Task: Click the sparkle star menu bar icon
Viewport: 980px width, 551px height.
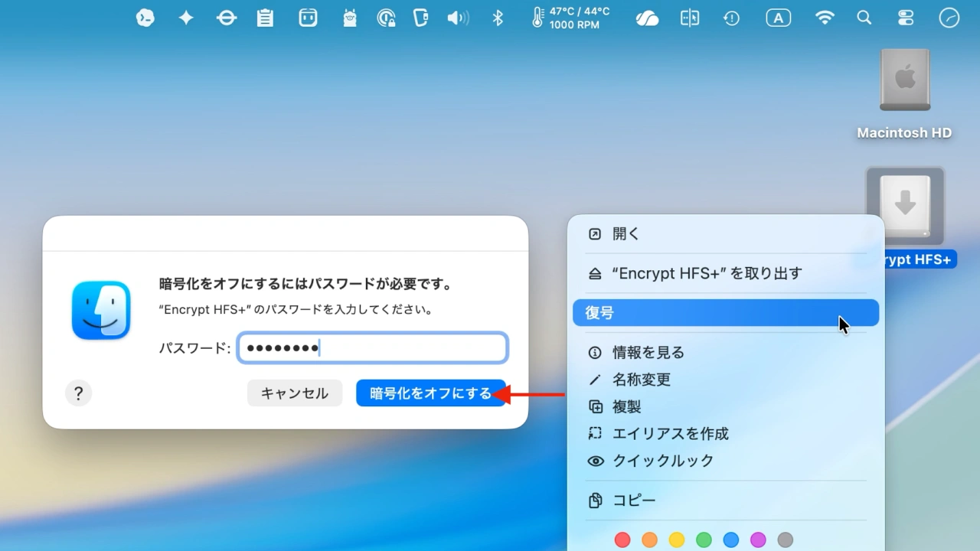Action: [x=186, y=18]
